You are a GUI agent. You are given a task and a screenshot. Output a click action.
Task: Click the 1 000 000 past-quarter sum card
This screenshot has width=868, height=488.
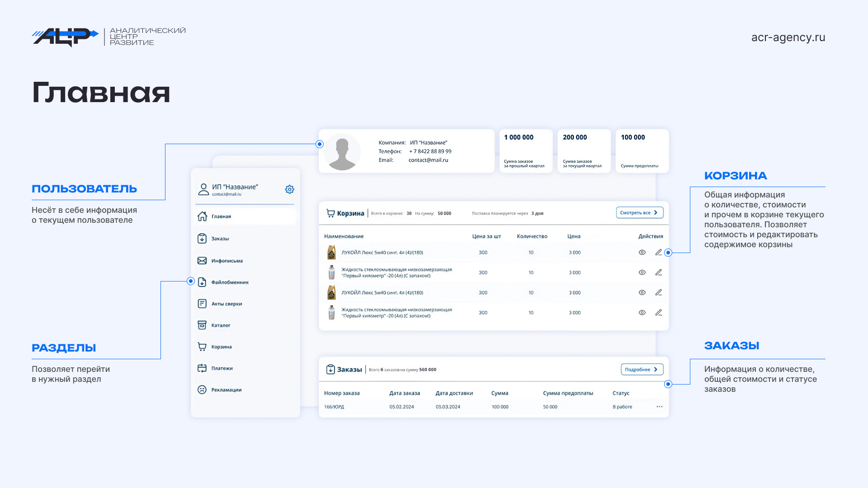point(526,151)
